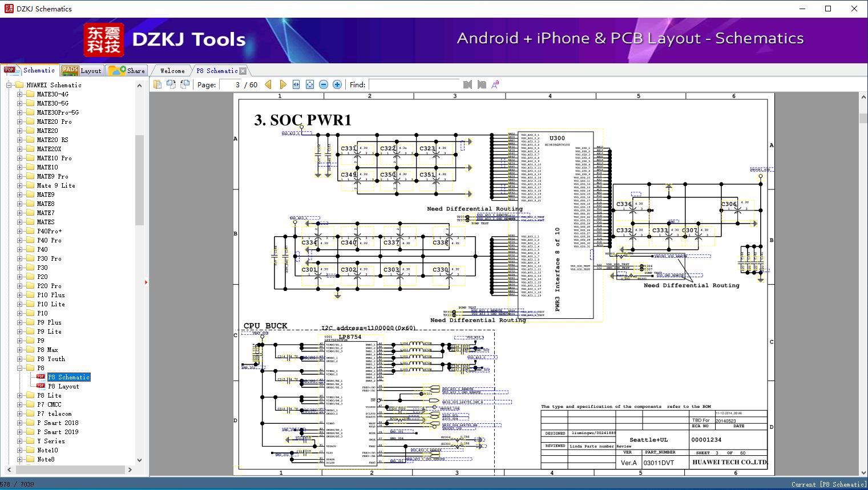The image size is (868, 490).
Task: Open the Welcome document tab
Action: coord(172,71)
